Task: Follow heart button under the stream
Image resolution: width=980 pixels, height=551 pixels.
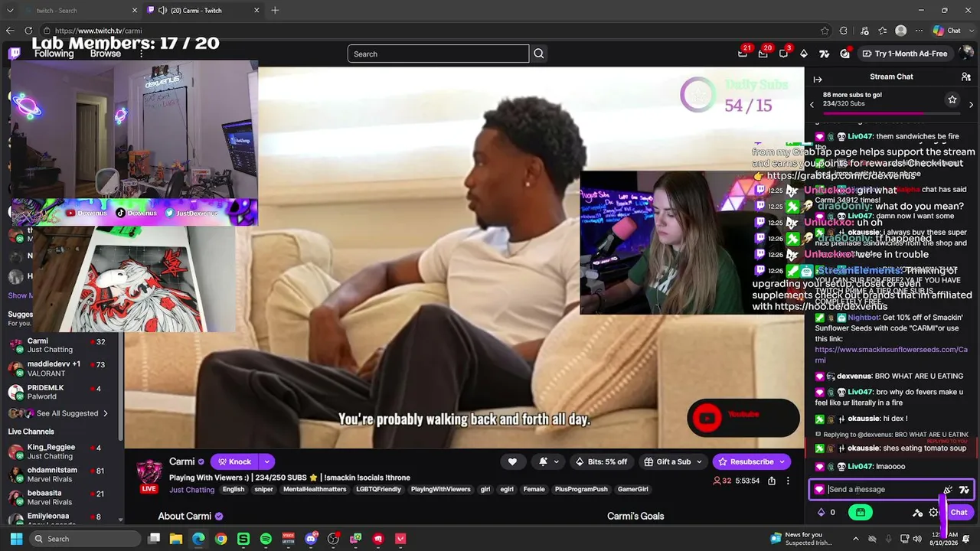Action: [512, 461]
